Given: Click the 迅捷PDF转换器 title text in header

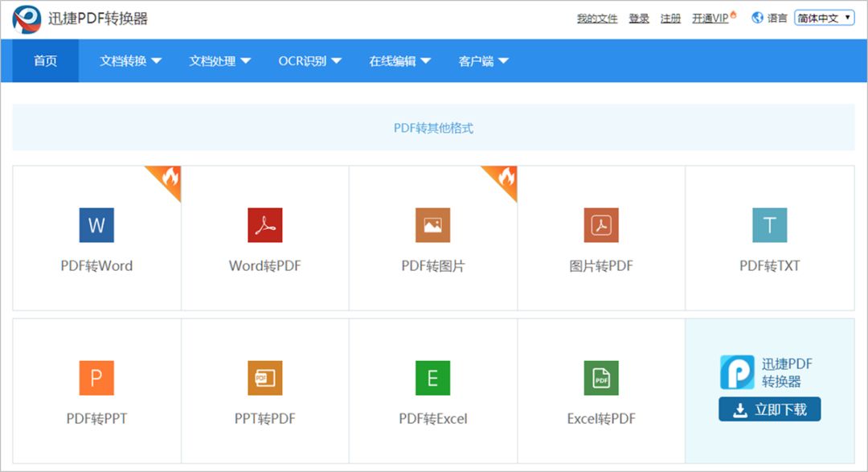Looking at the screenshot, I should [98, 18].
